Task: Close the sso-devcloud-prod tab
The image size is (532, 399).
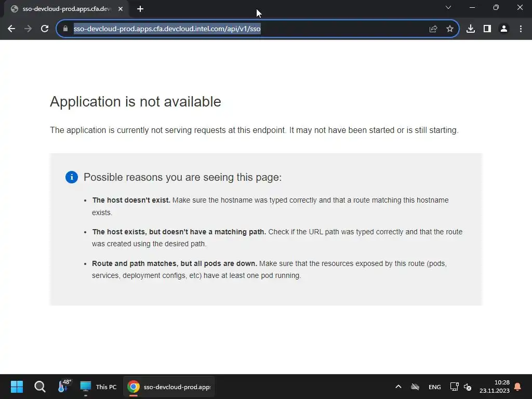Action: pos(121,9)
